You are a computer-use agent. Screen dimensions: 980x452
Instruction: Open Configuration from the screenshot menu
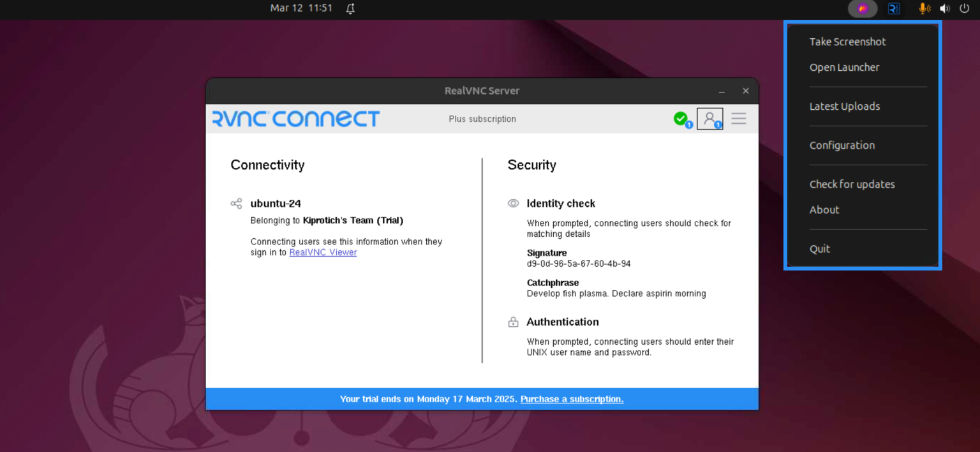point(842,145)
